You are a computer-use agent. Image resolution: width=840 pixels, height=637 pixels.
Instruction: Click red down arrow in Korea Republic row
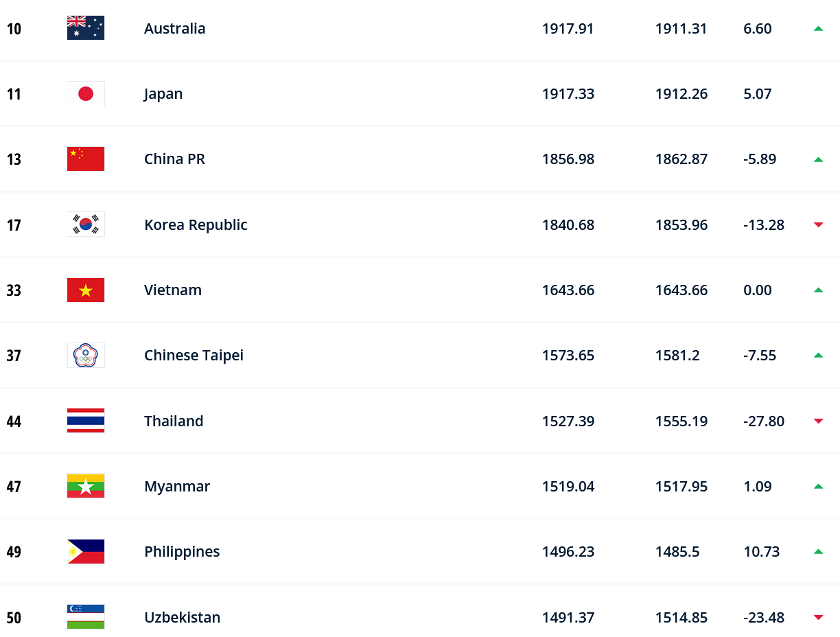pyautogui.click(x=817, y=224)
